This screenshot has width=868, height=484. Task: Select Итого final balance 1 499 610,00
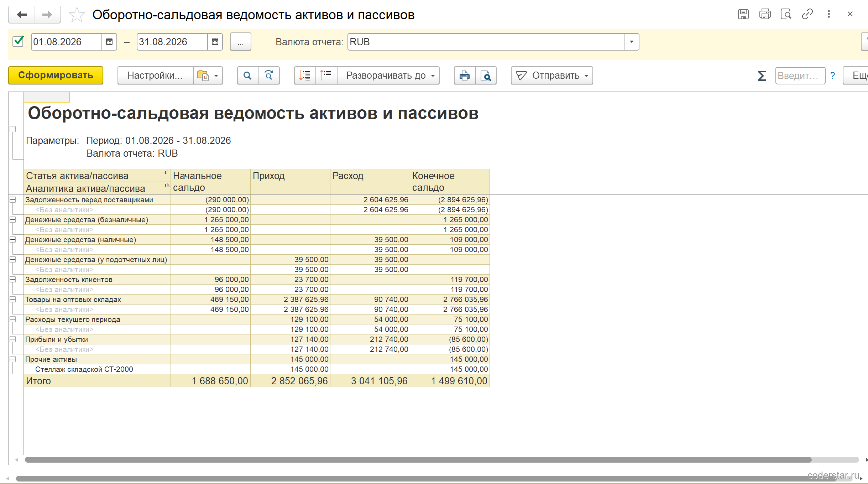(x=450, y=381)
